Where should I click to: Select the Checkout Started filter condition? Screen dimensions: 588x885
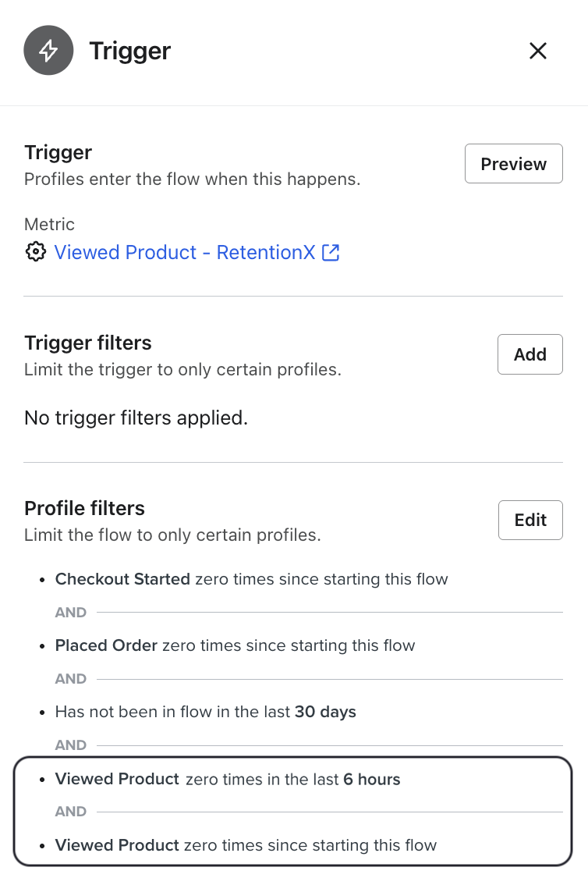[x=251, y=579]
